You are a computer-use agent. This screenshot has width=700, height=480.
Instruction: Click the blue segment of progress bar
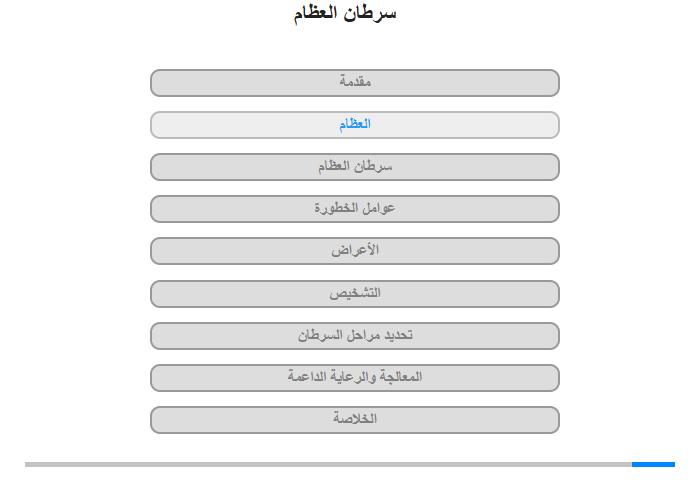tap(653, 464)
